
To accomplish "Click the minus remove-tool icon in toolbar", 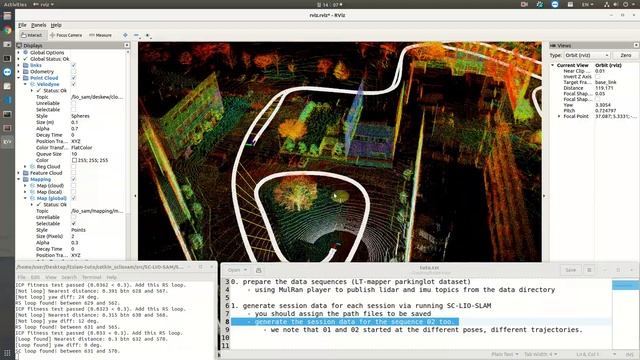I will pyautogui.click(x=136, y=35).
